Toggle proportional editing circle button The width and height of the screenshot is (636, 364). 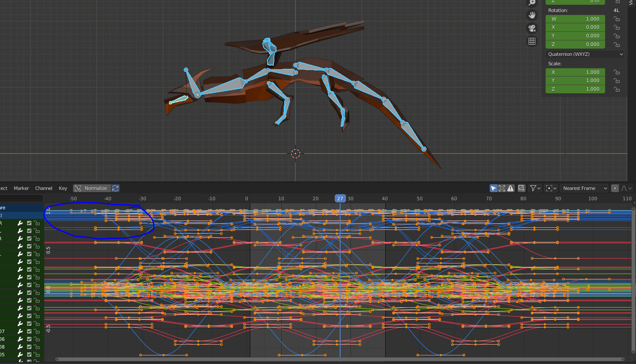coord(615,188)
